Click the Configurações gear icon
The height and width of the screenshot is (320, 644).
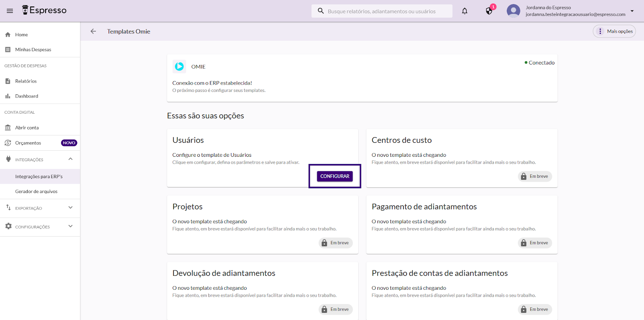pyautogui.click(x=8, y=226)
